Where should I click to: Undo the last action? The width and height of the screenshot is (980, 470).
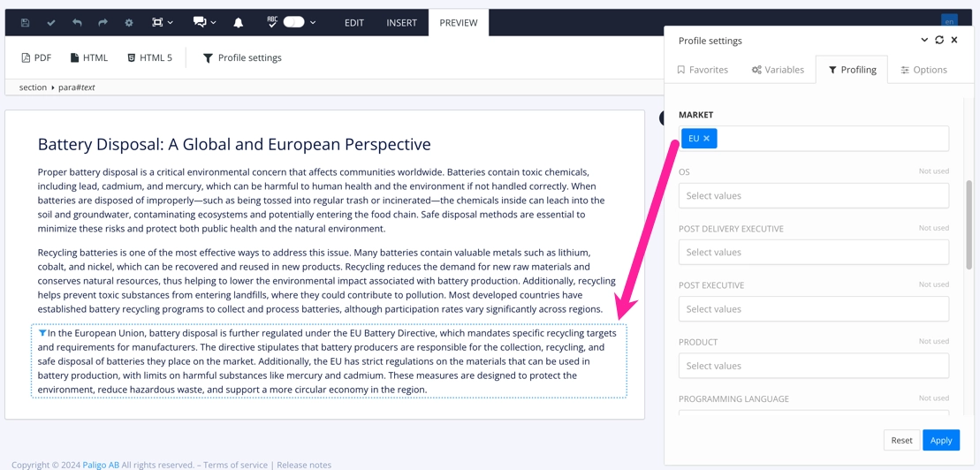[x=77, y=22]
